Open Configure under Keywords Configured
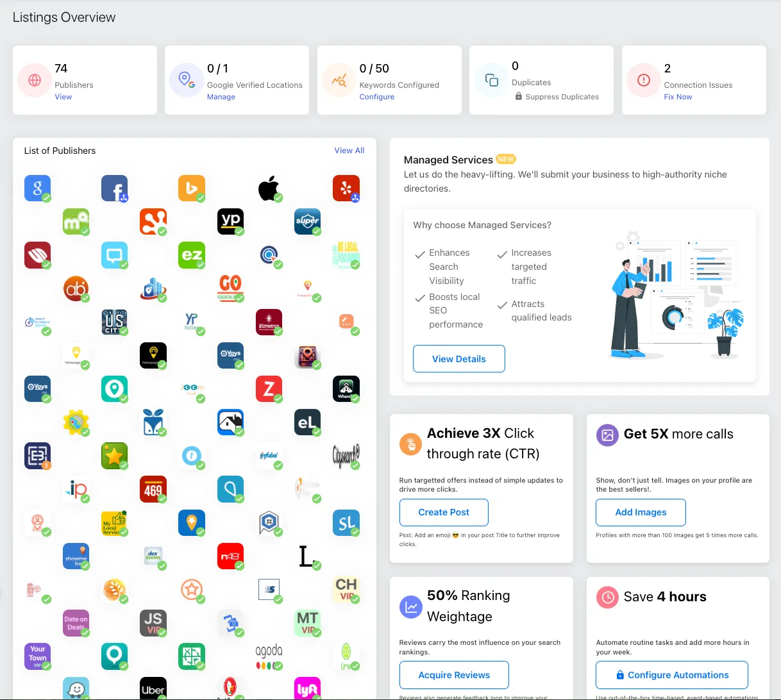 377,97
